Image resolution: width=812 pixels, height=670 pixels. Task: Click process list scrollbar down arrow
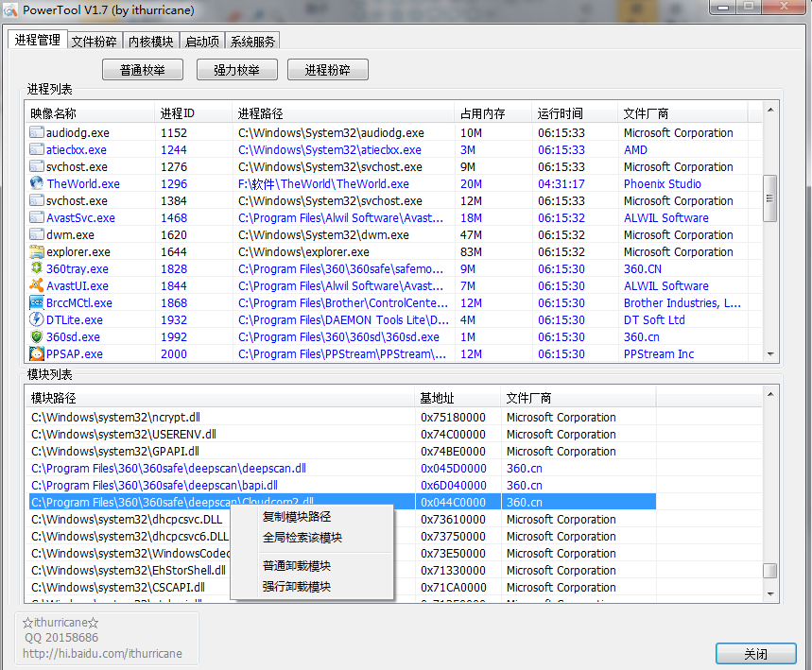click(x=770, y=354)
